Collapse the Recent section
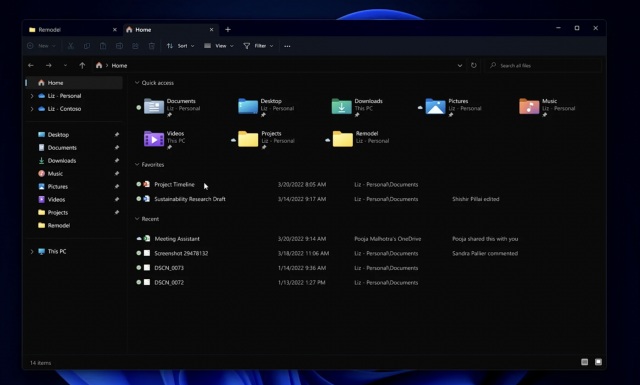The width and height of the screenshot is (640, 385). [x=137, y=219]
